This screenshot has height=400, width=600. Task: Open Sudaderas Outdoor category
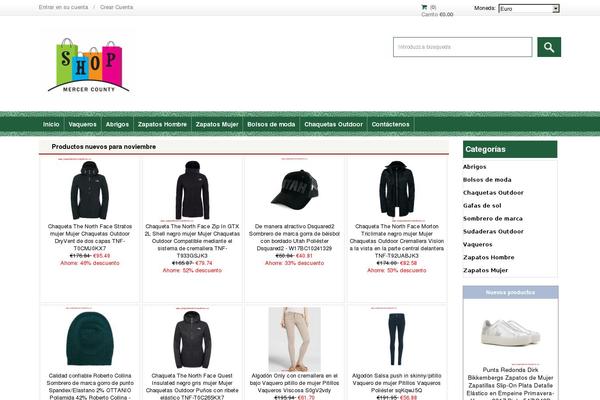(493, 232)
